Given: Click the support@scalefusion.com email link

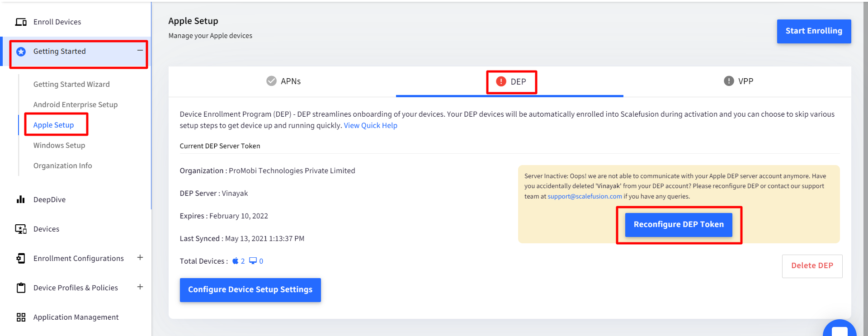Looking at the screenshot, I should pos(585,196).
